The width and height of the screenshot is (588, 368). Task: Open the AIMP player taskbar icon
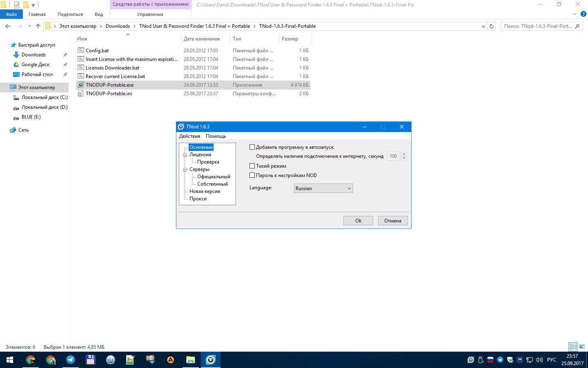point(171,360)
